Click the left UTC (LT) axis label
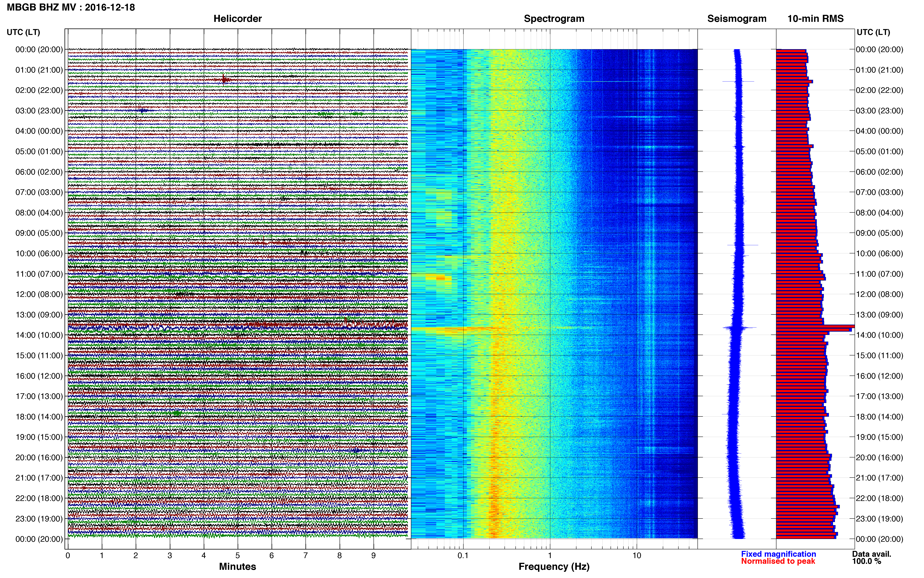 tap(23, 32)
